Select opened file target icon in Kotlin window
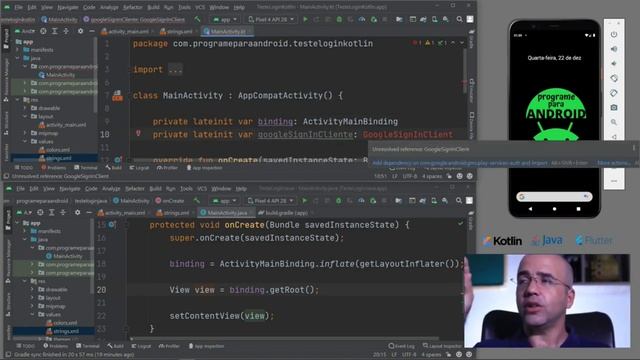The image size is (640, 360). click(43, 31)
